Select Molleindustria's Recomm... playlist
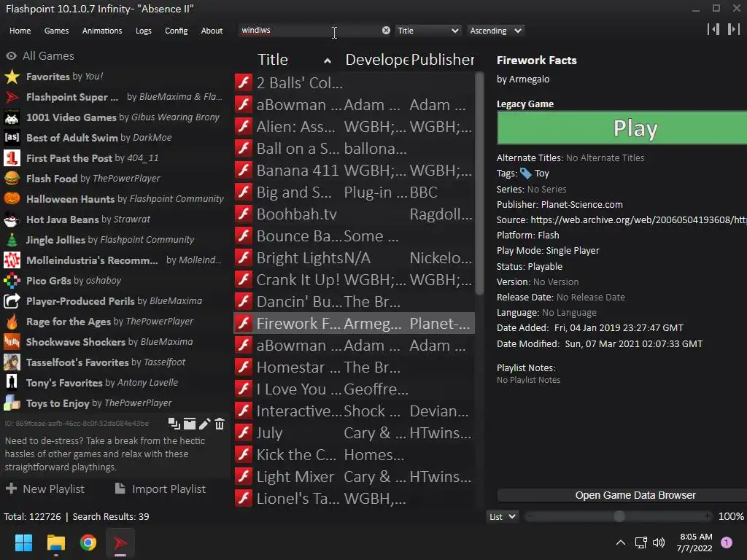This screenshot has width=747, height=560. pos(115,260)
